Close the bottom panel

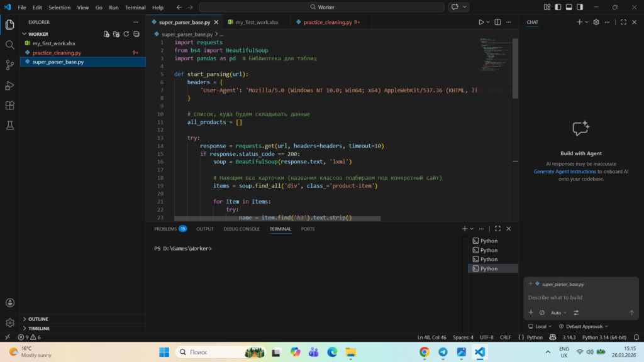(x=508, y=229)
